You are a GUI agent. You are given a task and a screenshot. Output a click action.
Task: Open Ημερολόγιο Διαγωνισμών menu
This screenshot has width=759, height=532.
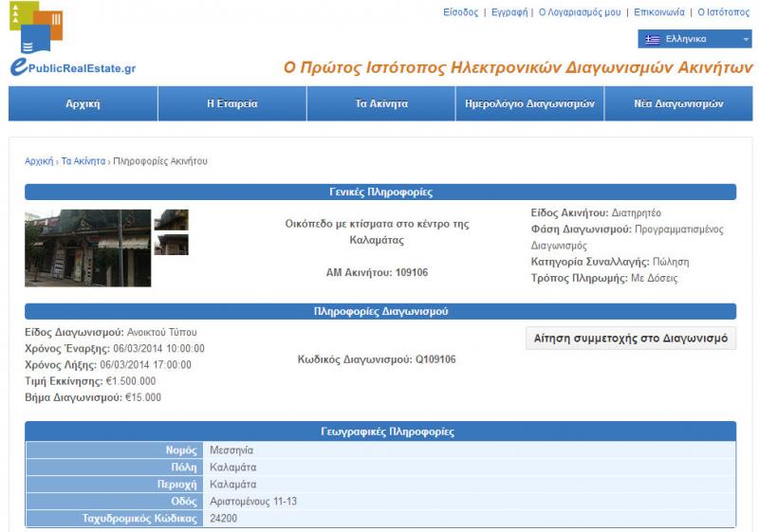529,103
